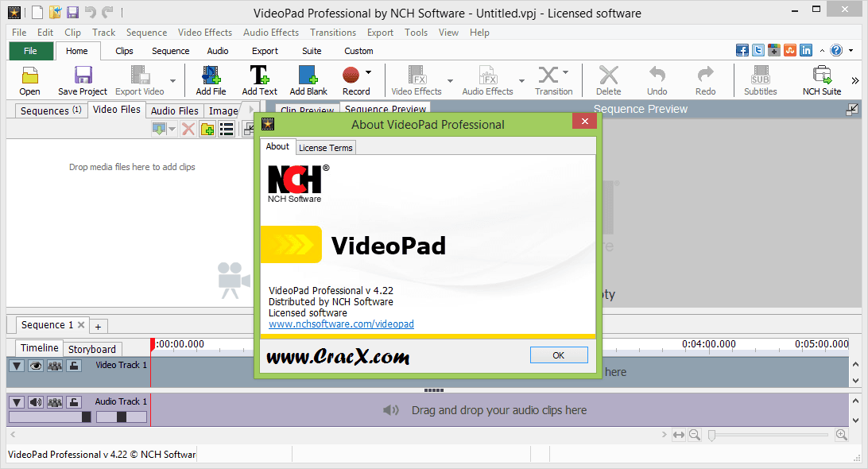Open Audio Effects dropdown arrow
This screenshot has width=868, height=469.
click(521, 81)
